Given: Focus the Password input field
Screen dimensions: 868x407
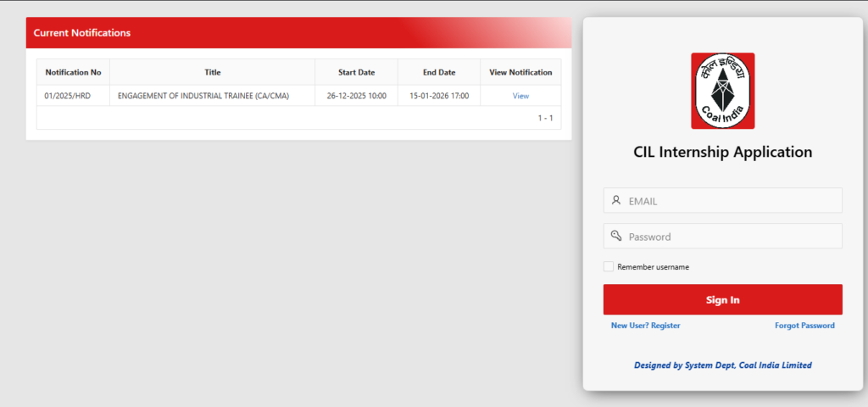Looking at the screenshot, I should [729, 237].
